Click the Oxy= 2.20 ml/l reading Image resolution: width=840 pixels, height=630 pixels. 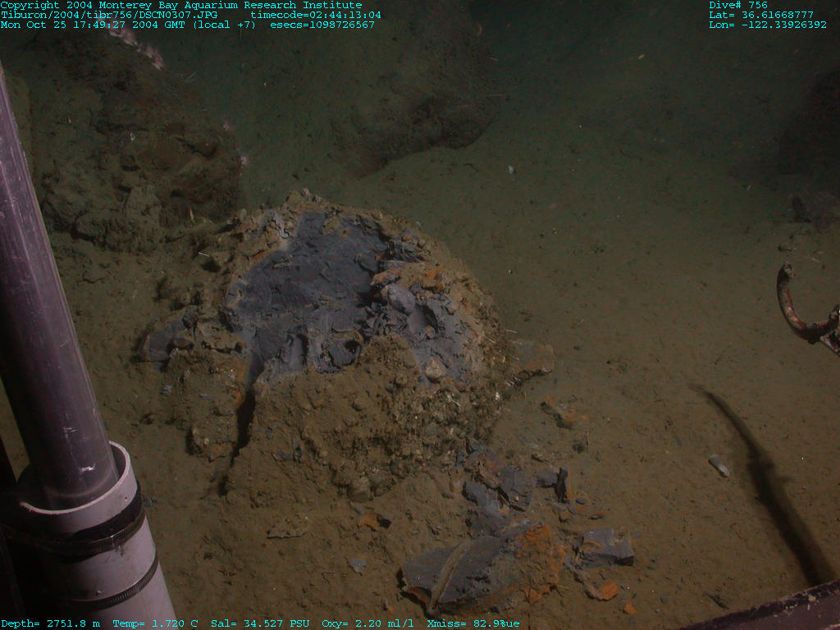coord(368,623)
